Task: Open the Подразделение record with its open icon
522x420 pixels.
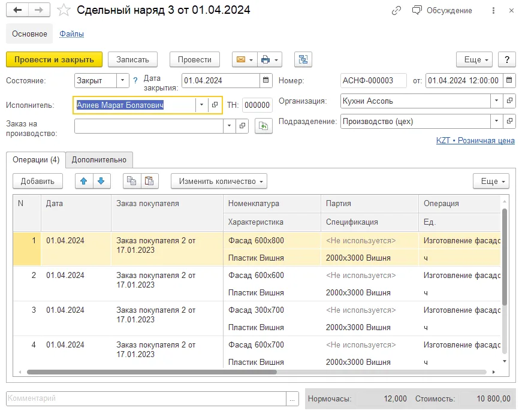Action: (x=509, y=121)
